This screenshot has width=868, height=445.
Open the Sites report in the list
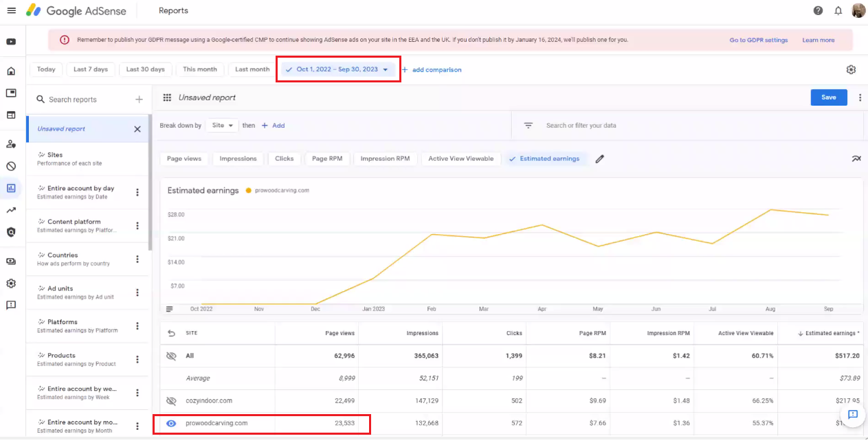tap(87, 159)
